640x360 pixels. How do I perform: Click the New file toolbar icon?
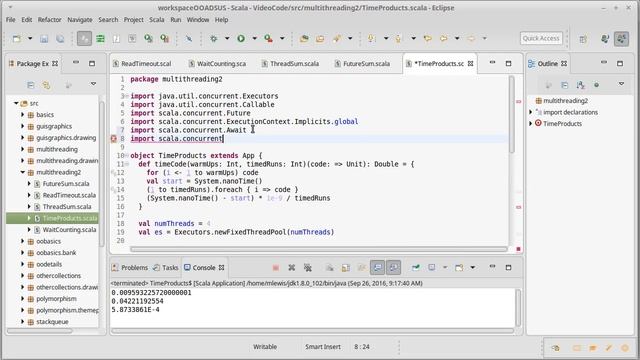pos(17,39)
